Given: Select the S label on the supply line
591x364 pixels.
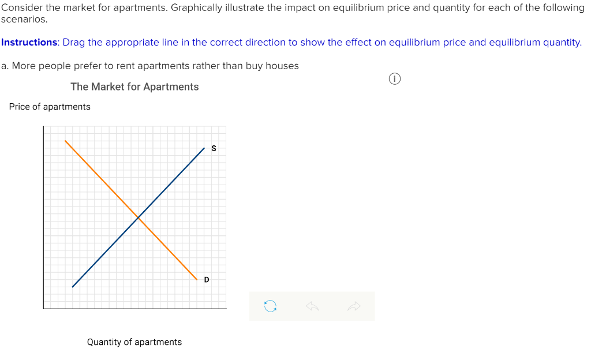Looking at the screenshot, I should (x=214, y=149).
